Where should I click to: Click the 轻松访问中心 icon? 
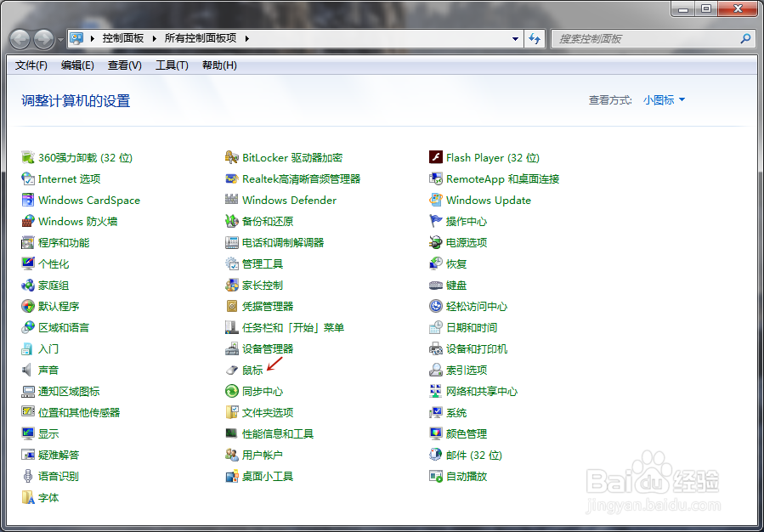pyautogui.click(x=436, y=307)
